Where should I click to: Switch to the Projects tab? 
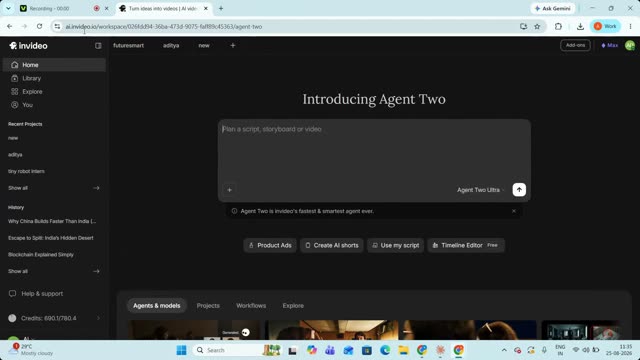[x=208, y=306]
